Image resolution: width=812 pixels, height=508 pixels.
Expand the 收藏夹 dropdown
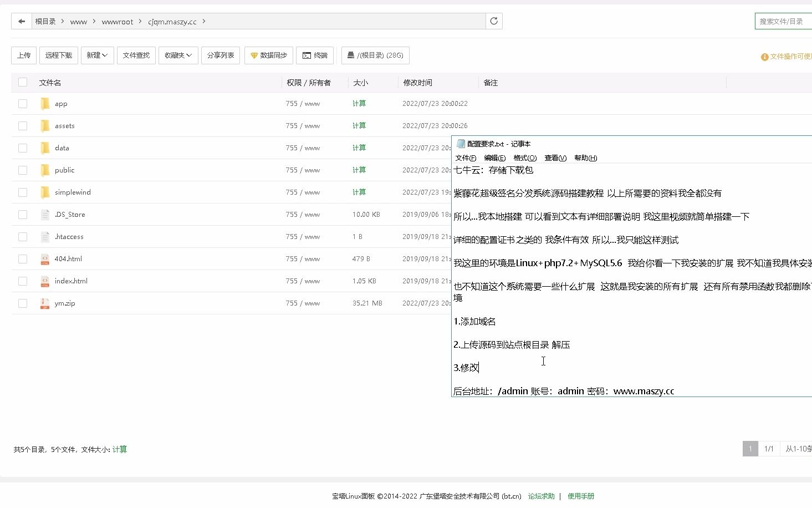pyautogui.click(x=178, y=55)
